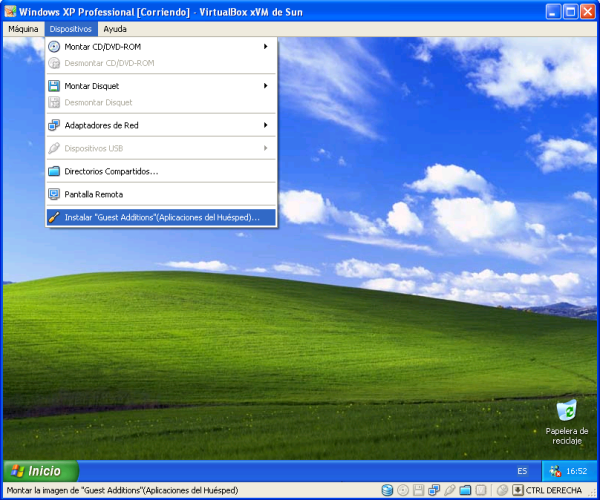Open the Papelera de reciclaje desktop icon
This screenshot has width=600, height=500.
(x=567, y=412)
